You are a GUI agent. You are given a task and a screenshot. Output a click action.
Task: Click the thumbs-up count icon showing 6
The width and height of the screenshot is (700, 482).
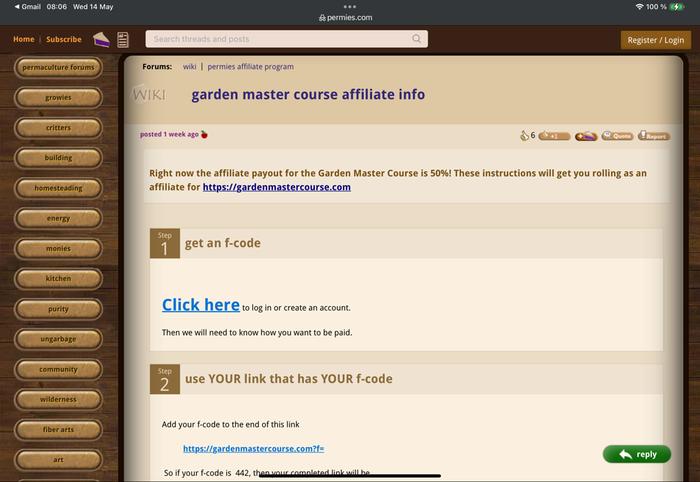[x=526, y=135]
